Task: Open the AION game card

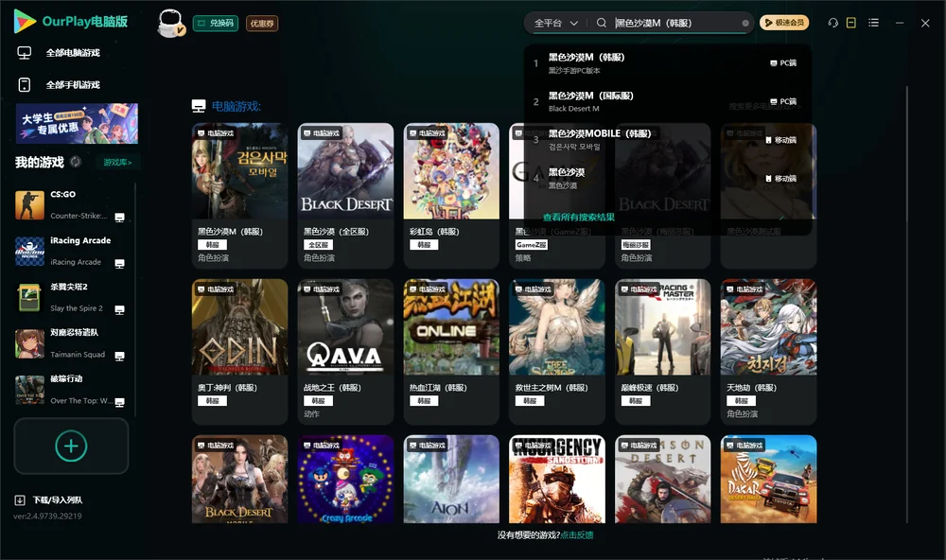Action: tap(451, 480)
